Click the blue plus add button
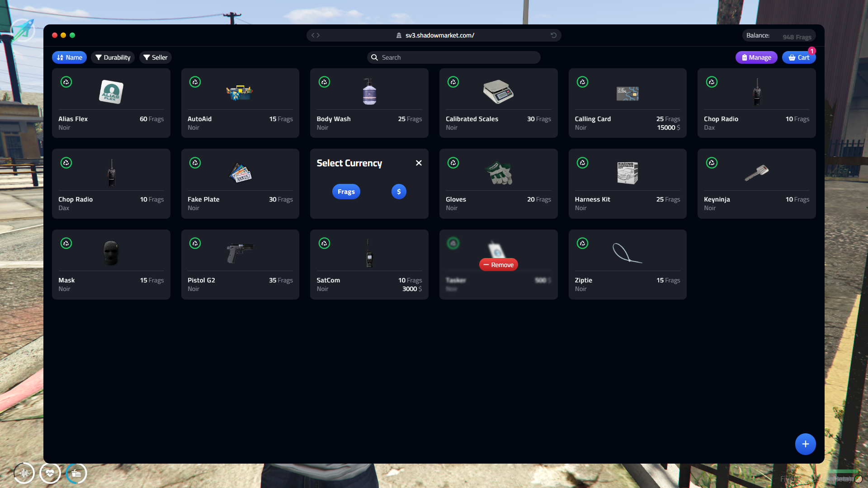 pyautogui.click(x=806, y=444)
